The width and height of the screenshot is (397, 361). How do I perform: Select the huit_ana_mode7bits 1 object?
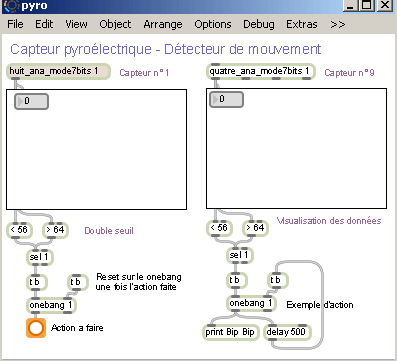(x=58, y=71)
